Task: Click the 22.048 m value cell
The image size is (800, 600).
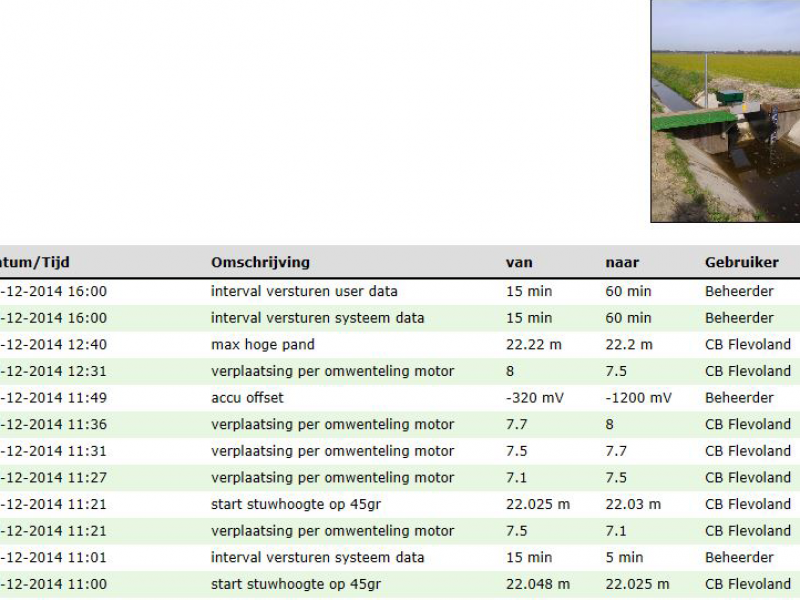Action: click(538, 584)
